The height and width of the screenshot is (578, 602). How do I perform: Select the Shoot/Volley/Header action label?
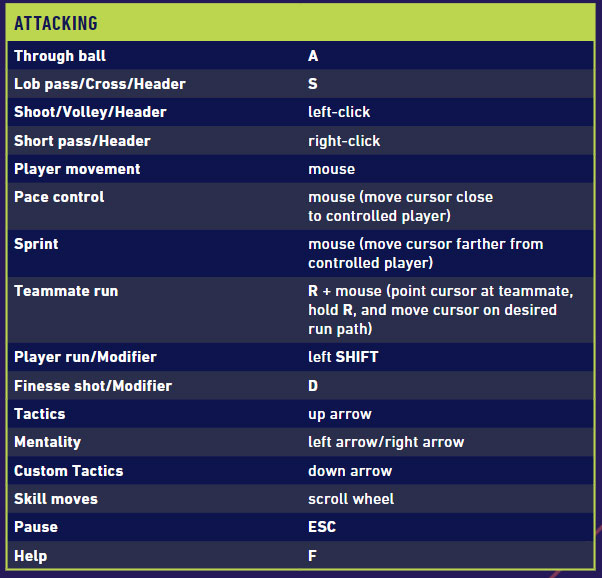coord(90,112)
